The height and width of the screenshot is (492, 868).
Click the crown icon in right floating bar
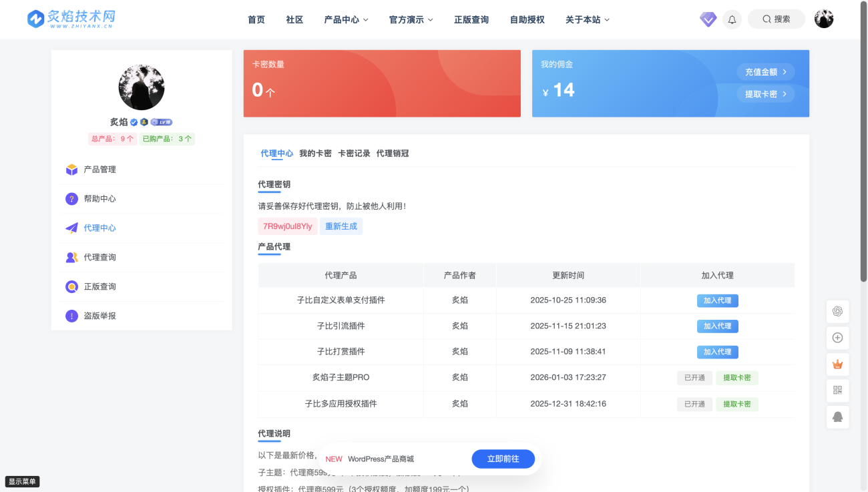coord(837,364)
